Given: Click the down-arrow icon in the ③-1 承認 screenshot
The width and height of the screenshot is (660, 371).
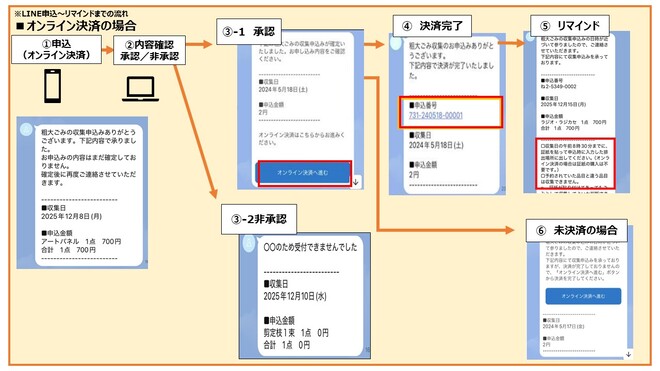Looking at the screenshot, I should click(x=356, y=182).
